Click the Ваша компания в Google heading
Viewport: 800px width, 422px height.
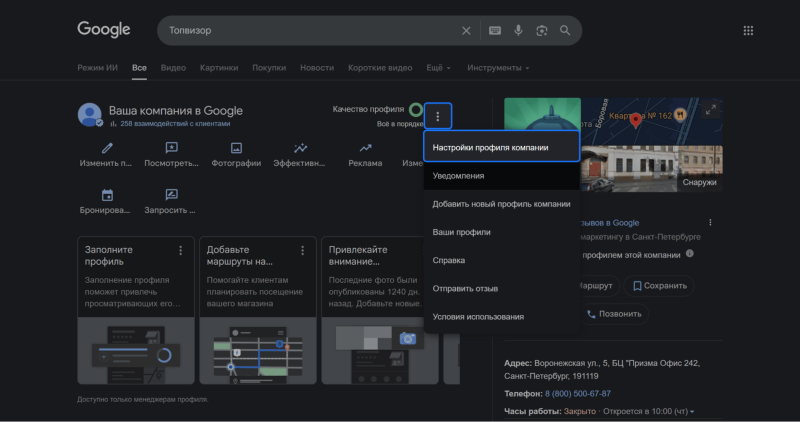coord(176,110)
